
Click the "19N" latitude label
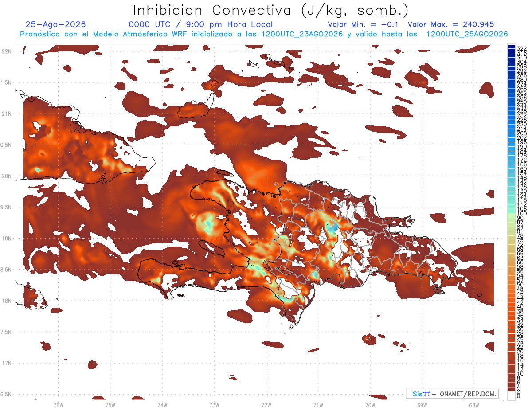(x=7, y=238)
